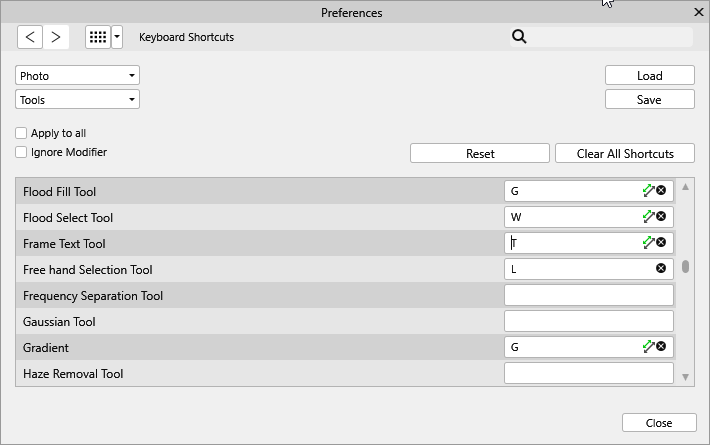Click the Clear All Shortcuts button
Screen dimensions: 710x445
pyautogui.click(x=625, y=153)
